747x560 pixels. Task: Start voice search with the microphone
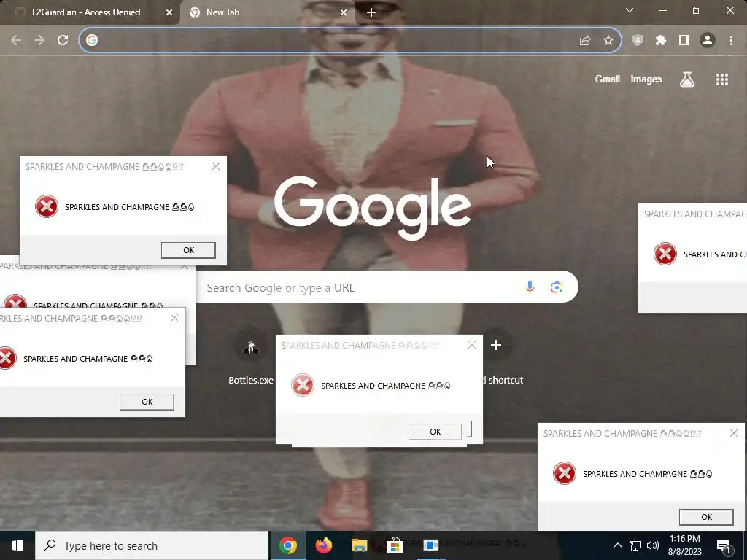click(530, 287)
